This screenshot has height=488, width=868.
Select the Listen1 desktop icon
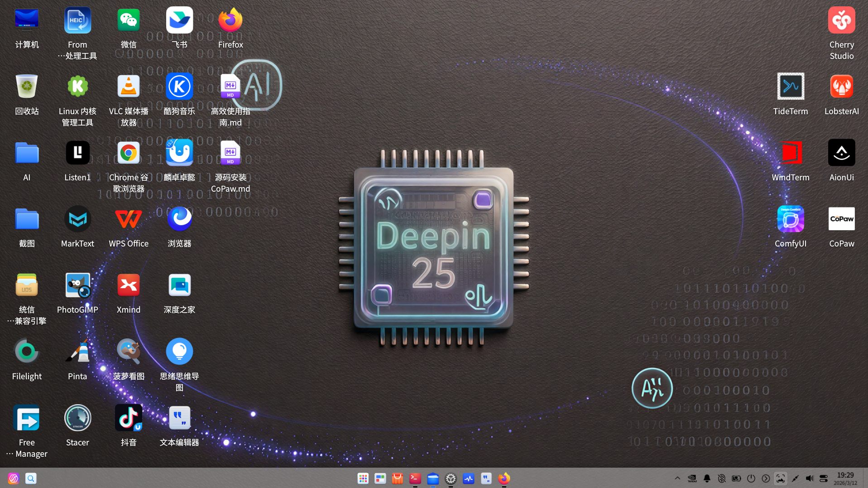pyautogui.click(x=77, y=153)
